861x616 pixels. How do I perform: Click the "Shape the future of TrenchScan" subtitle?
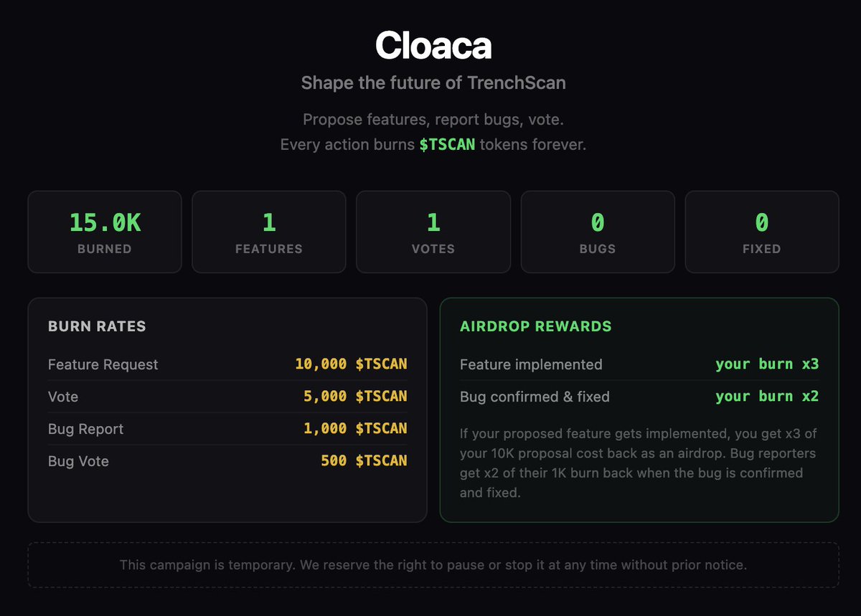[433, 82]
